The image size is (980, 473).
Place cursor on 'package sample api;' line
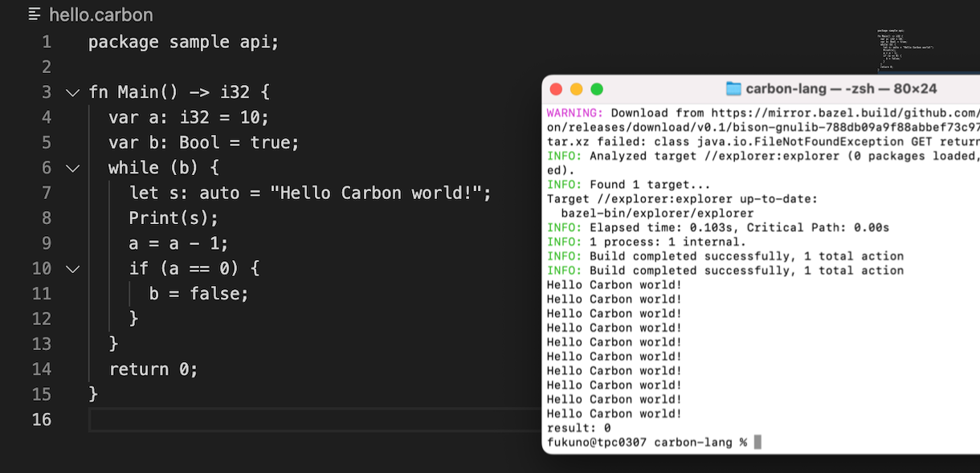[184, 42]
